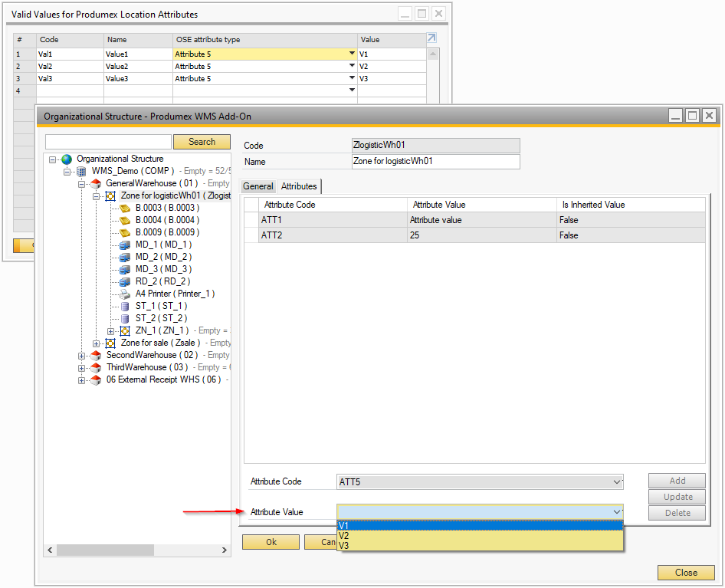Click the A4 Printer icon in tree
This screenshot has height=588, width=725.
pos(125,294)
